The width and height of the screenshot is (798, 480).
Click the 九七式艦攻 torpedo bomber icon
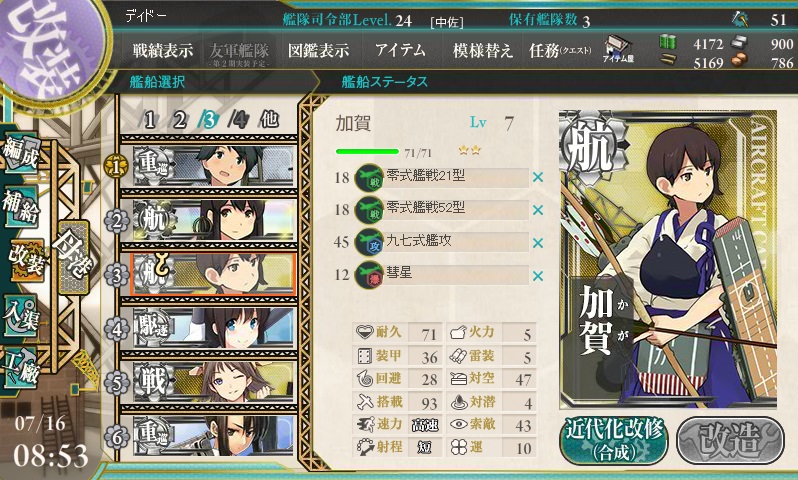369,242
